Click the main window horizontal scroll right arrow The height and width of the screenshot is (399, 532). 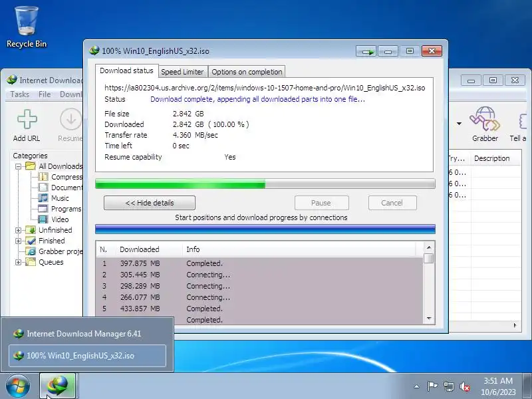pyautogui.click(x=515, y=325)
